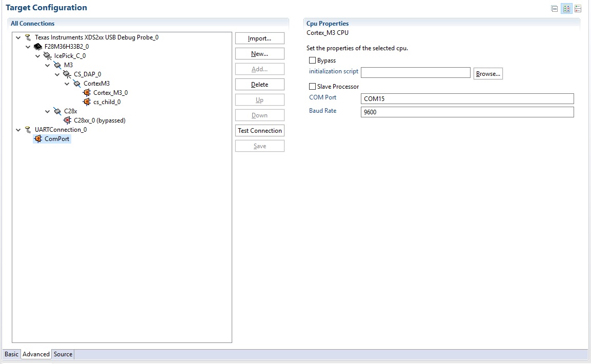Image resolution: width=591 pixels, height=364 pixels.
Task: Select the two-column properties layout icon
Action: click(x=567, y=8)
